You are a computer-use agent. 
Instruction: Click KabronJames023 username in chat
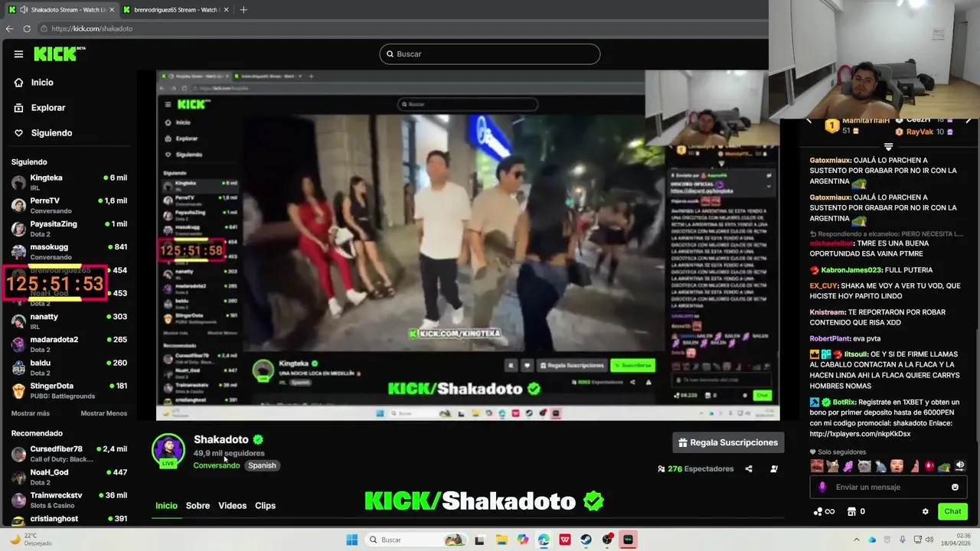click(x=851, y=270)
